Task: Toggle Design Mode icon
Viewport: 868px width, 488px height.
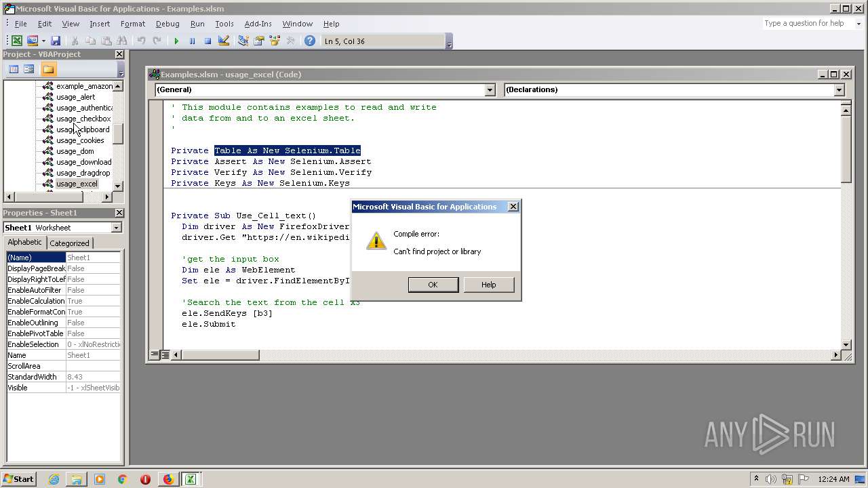Action: (224, 41)
